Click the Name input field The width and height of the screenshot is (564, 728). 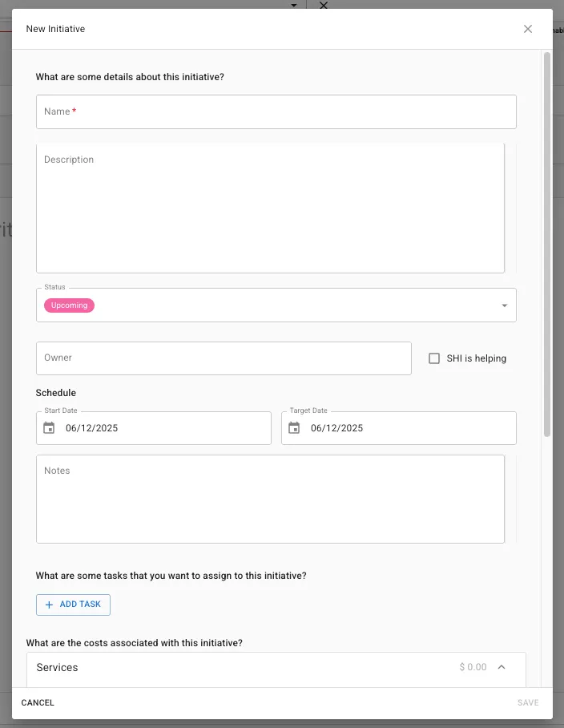click(x=276, y=112)
